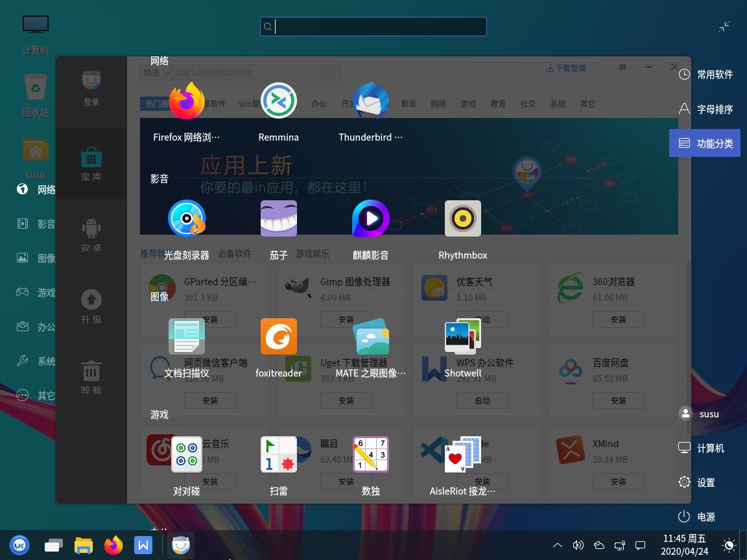The height and width of the screenshot is (560, 747).
Task: Open 计算机 from the right panel
Action: 701,448
